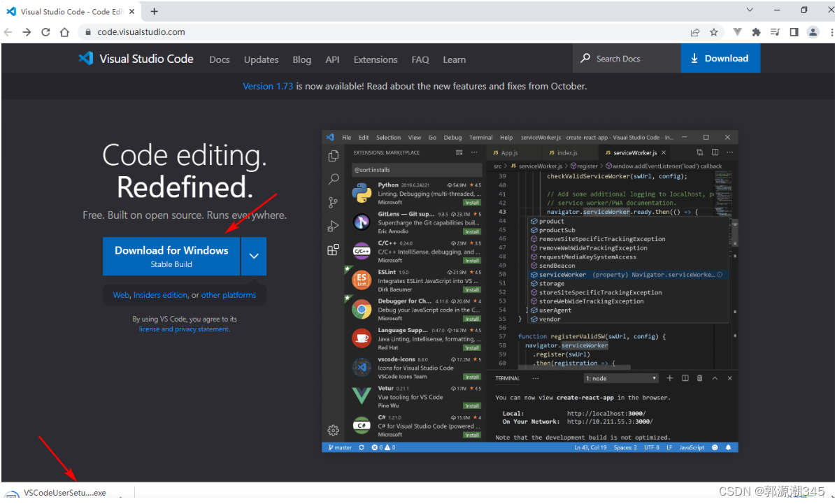Click the browser forward arrow

coord(27,32)
